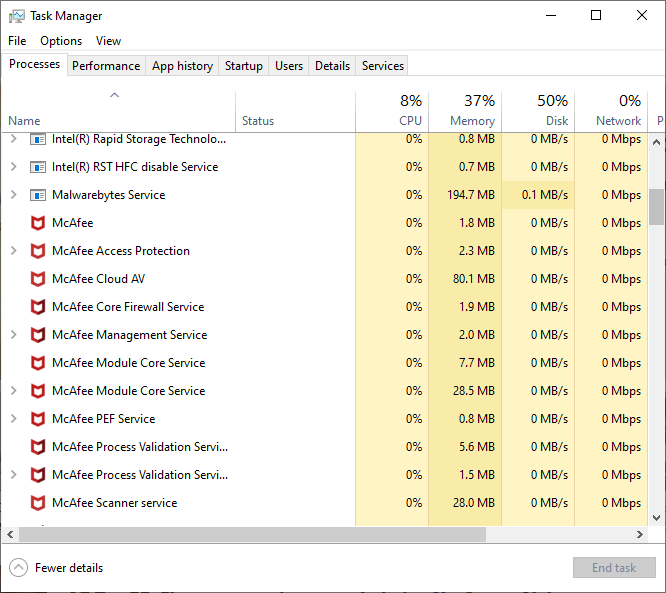This screenshot has width=666, height=593.
Task: Click the McAfee Access Protection shield icon
Action: coord(38,251)
